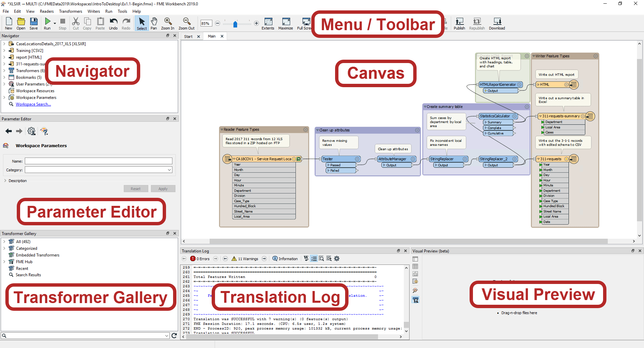This screenshot has height=348, width=644.
Task: Toggle line numbers in the Translation Log
Action: click(314, 258)
